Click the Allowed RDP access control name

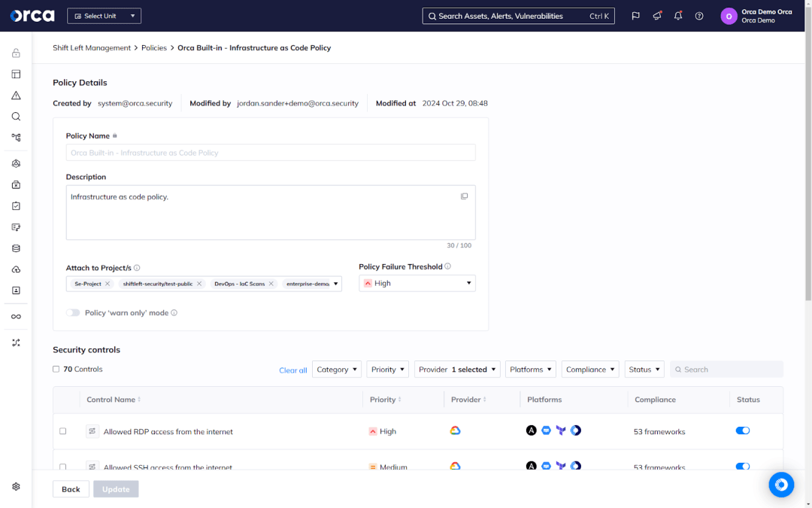pos(168,431)
